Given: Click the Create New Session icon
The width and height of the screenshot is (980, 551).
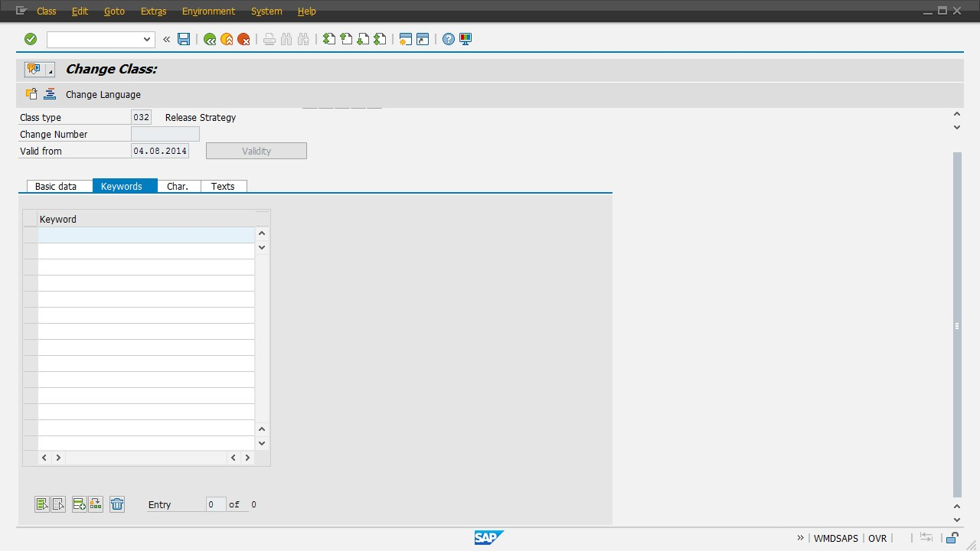Looking at the screenshot, I should (x=406, y=39).
